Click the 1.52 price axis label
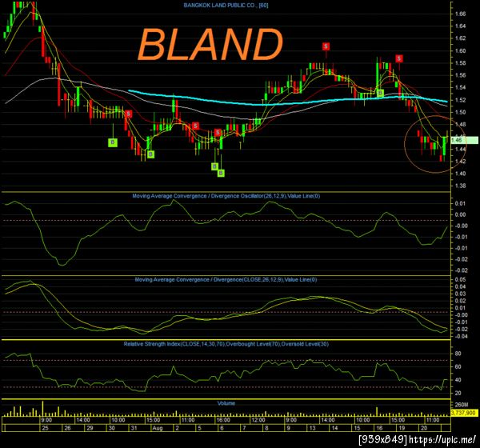This screenshot has height=448, width=480. click(x=460, y=100)
